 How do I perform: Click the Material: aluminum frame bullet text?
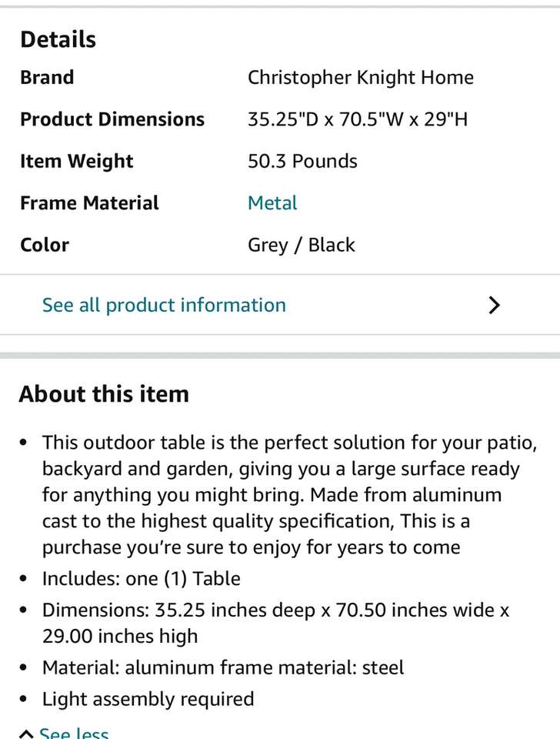[x=223, y=667]
